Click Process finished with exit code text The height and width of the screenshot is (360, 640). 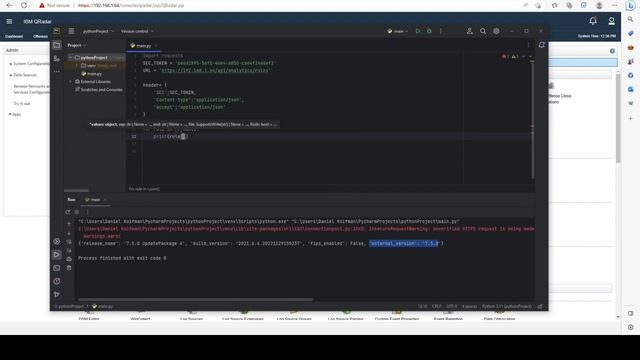point(122,258)
